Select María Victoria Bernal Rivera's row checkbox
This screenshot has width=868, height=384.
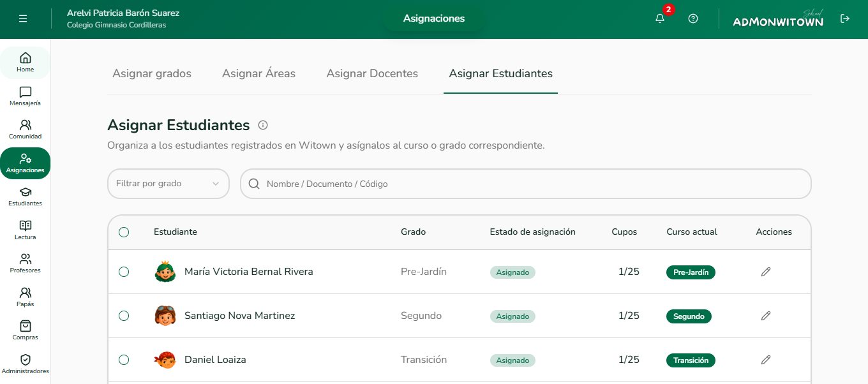(x=124, y=272)
